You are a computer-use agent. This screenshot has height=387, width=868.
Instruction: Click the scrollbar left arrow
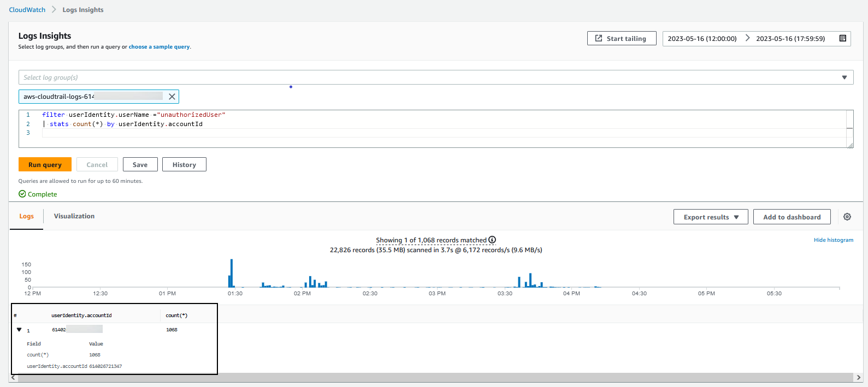(x=14, y=377)
